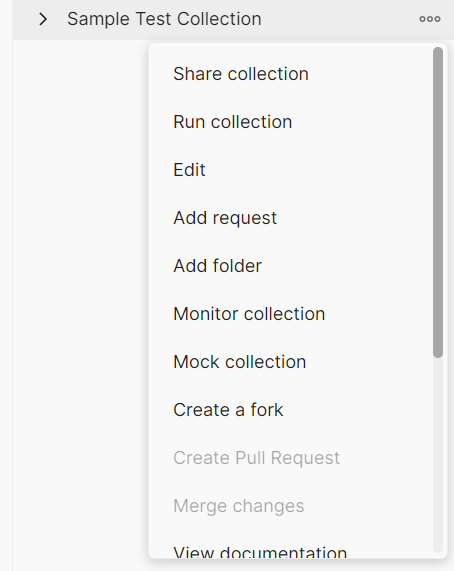Select the Sample Test Collection name
Viewport: 454px width, 571px height.
pyautogui.click(x=164, y=19)
